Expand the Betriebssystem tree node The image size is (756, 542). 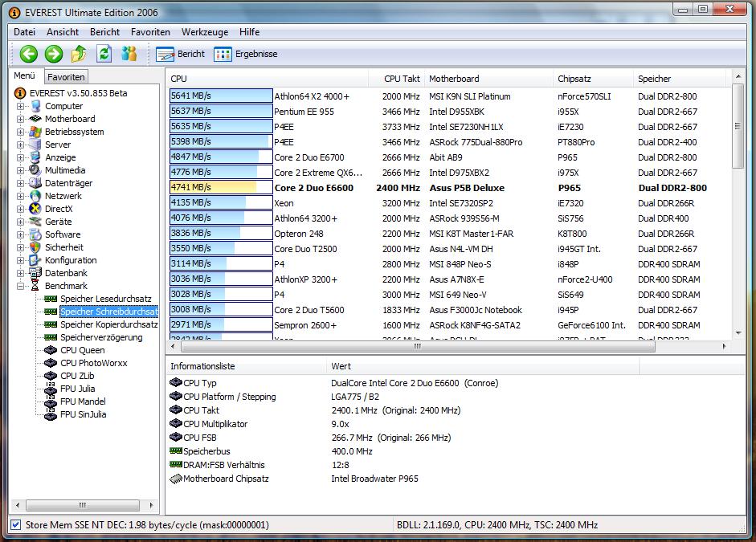20,132
